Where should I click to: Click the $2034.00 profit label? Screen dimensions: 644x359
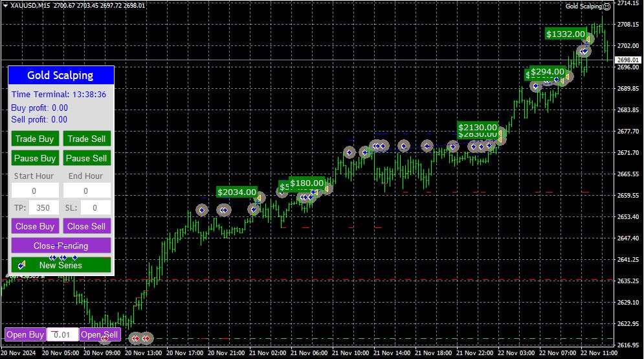click(x=237, y=192)
